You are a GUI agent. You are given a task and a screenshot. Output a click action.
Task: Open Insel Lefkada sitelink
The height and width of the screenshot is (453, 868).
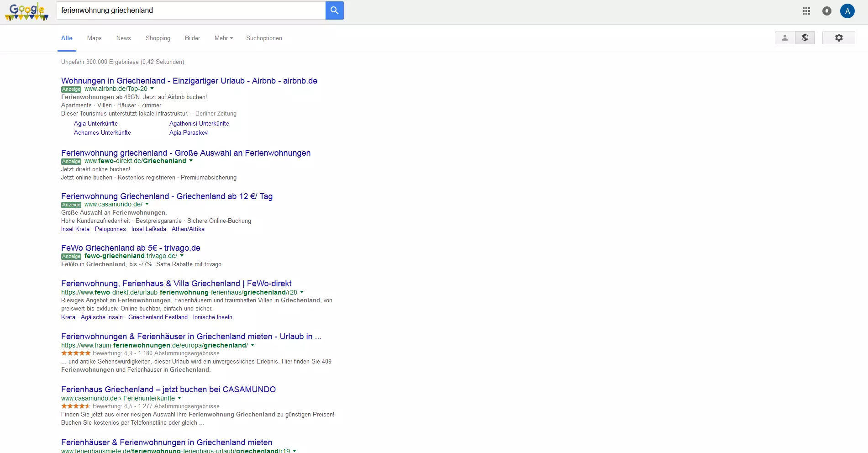coord(149,229)
